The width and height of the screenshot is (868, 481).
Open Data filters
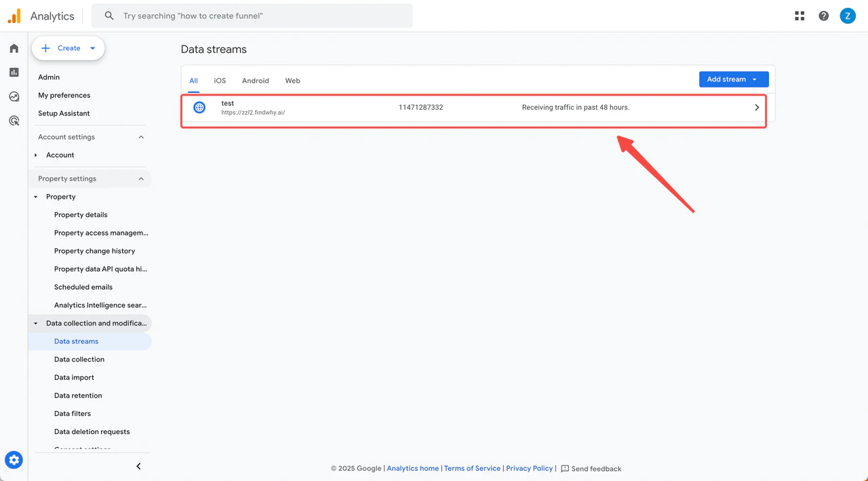tap(73, 414)
